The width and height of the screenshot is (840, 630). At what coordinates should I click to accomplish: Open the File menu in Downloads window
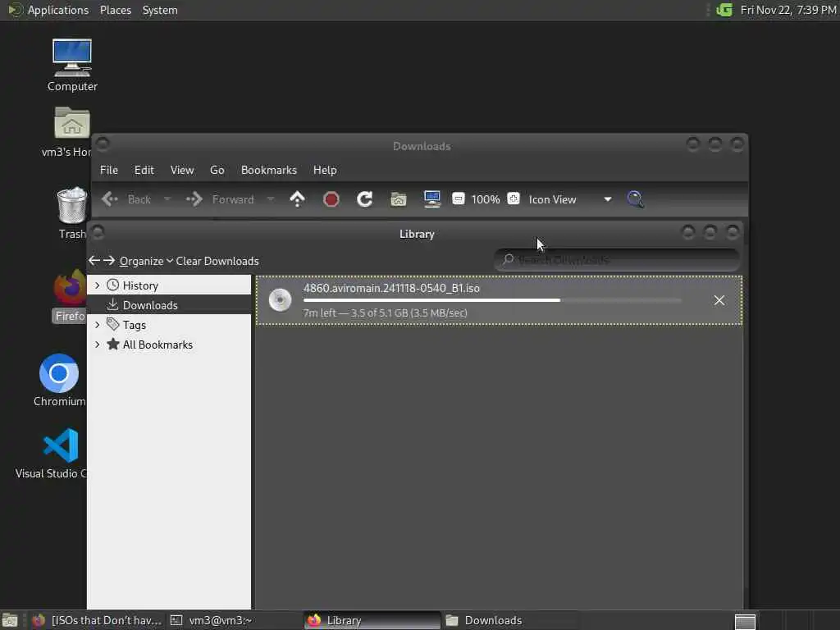[109, 170]
